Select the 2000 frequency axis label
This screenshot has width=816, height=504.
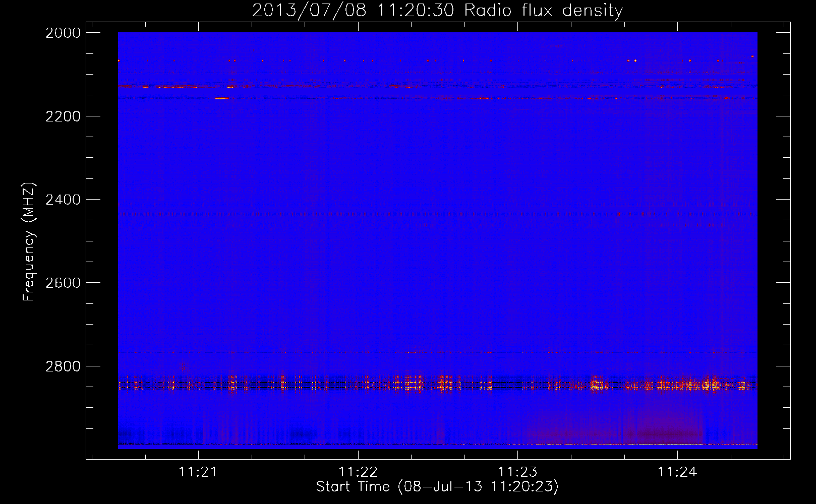click(x=63, y=33)
